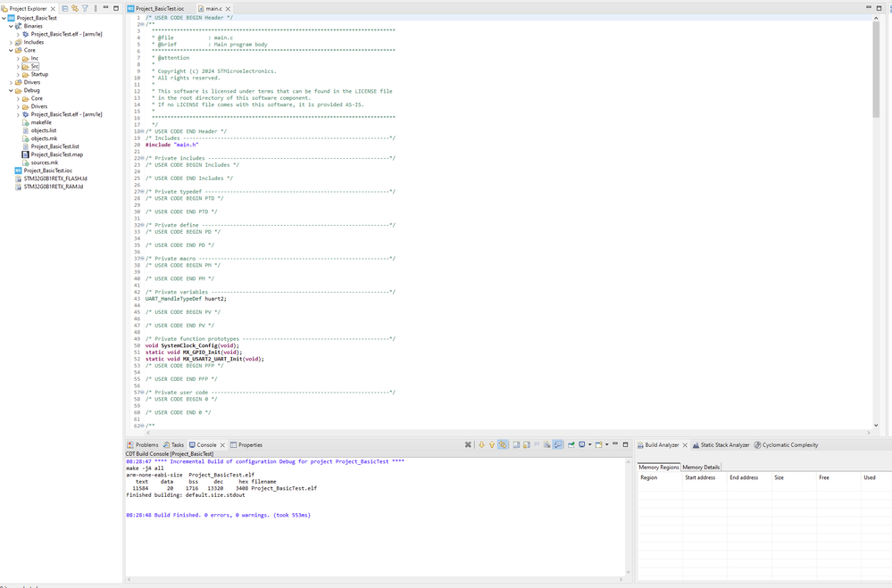Click console Remove All Terminated (X) icon

coord(468,444)
